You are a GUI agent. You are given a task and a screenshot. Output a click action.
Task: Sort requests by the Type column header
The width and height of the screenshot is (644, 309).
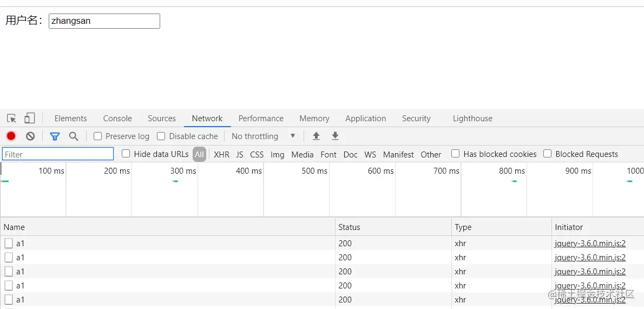[502, 227]
